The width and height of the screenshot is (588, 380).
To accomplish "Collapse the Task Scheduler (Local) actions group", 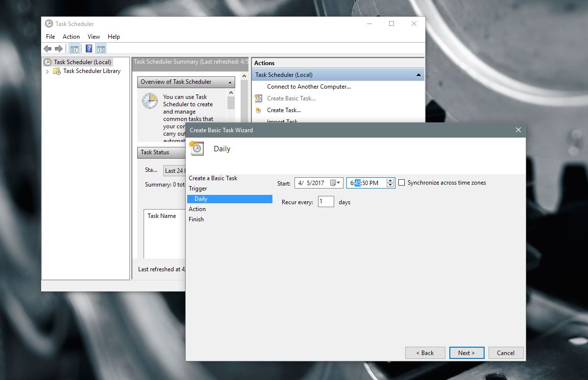I will pos(418,75).
